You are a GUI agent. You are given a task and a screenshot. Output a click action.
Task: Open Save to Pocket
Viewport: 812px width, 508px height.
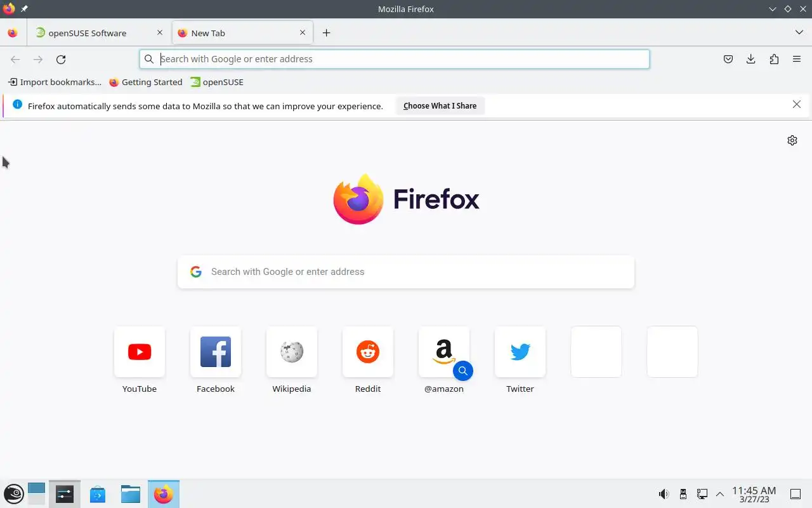click(x=728, y=59)
